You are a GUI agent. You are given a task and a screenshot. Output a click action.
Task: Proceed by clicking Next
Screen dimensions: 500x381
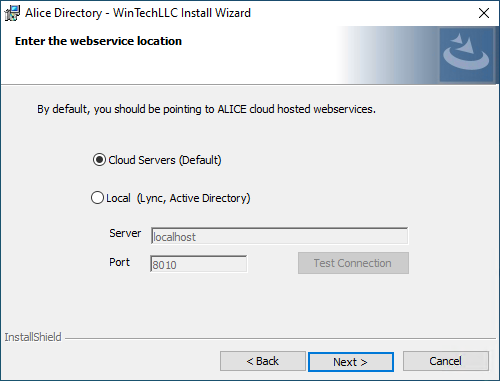tap(351, 362)
